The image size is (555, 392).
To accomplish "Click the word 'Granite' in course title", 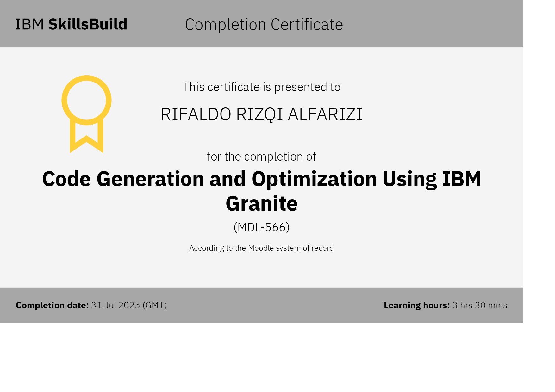I will (261, 203).
